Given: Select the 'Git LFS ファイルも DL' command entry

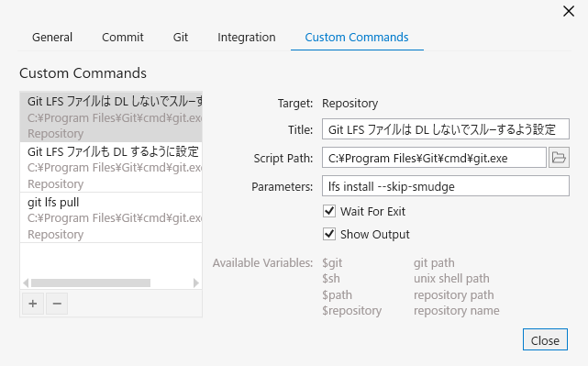Looking at the screenshot, I should (111, 168).
